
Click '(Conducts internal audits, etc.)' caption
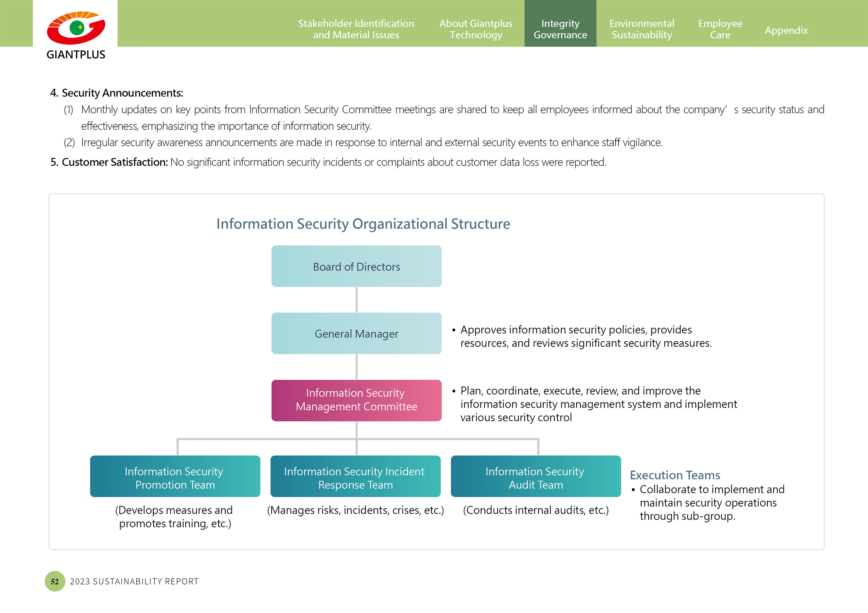pos(536,510)
